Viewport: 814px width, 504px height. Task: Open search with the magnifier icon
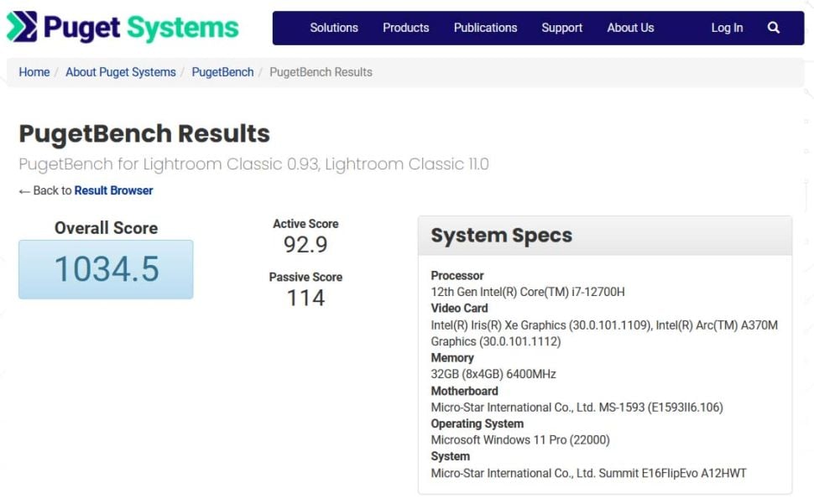pos(773,28)
